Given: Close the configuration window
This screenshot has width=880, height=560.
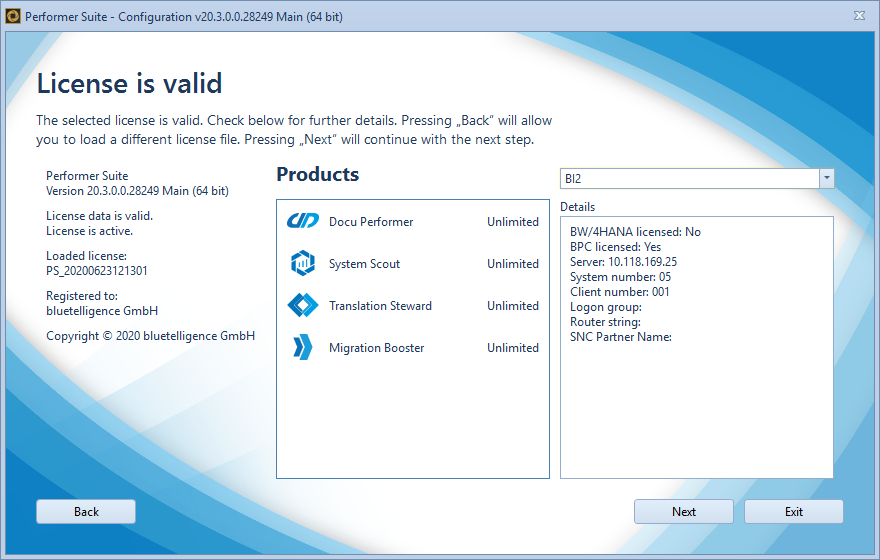Looking at the screenshot, I should coord(859,15).
